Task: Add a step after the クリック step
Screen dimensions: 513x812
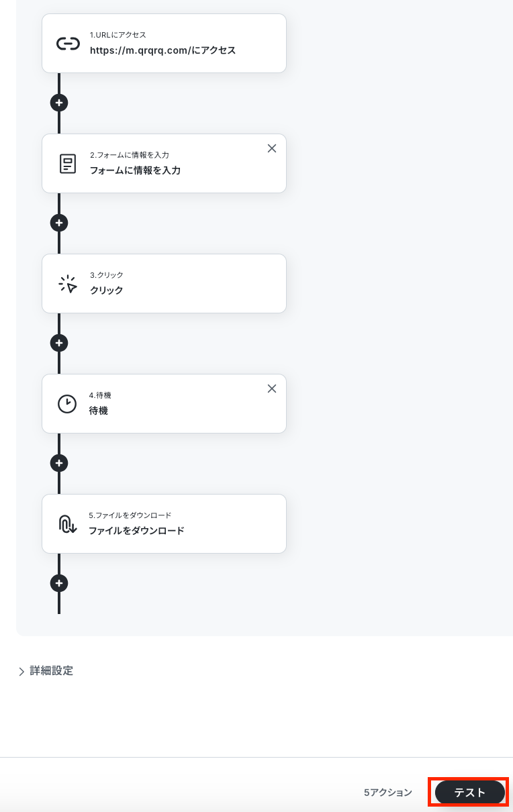Action: tap(59, 343)
